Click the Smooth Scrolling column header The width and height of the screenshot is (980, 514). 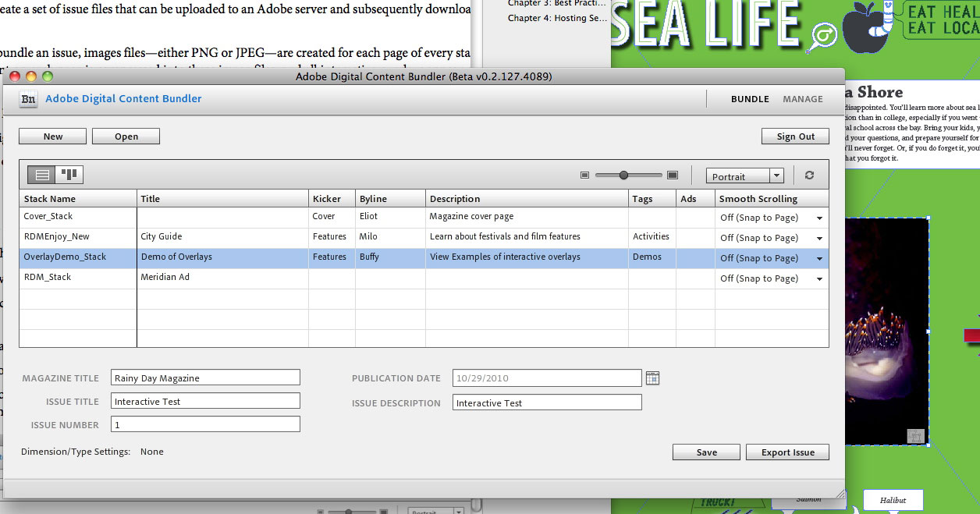tap(772, 199)
